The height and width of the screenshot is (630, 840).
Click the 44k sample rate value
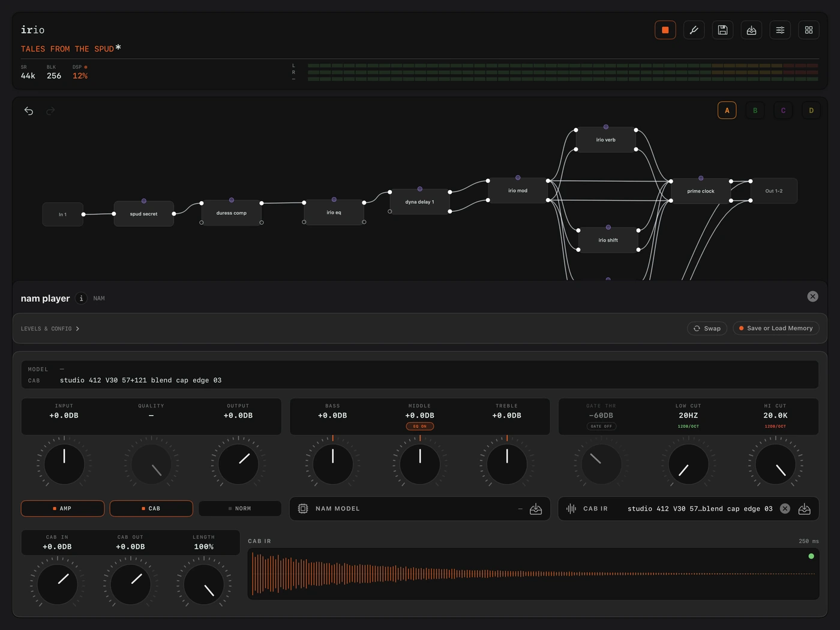[28, 76]
